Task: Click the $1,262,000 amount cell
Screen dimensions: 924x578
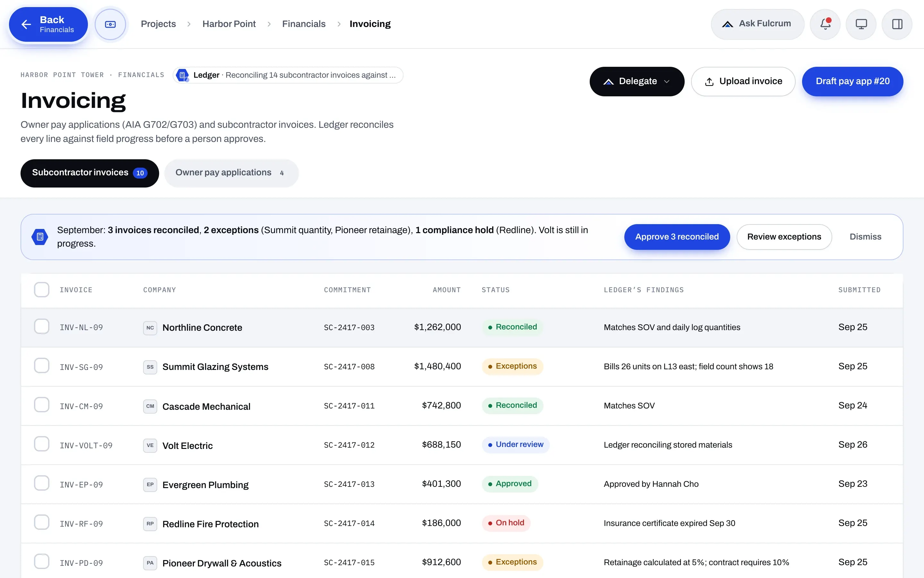Action: click(437, 327)
